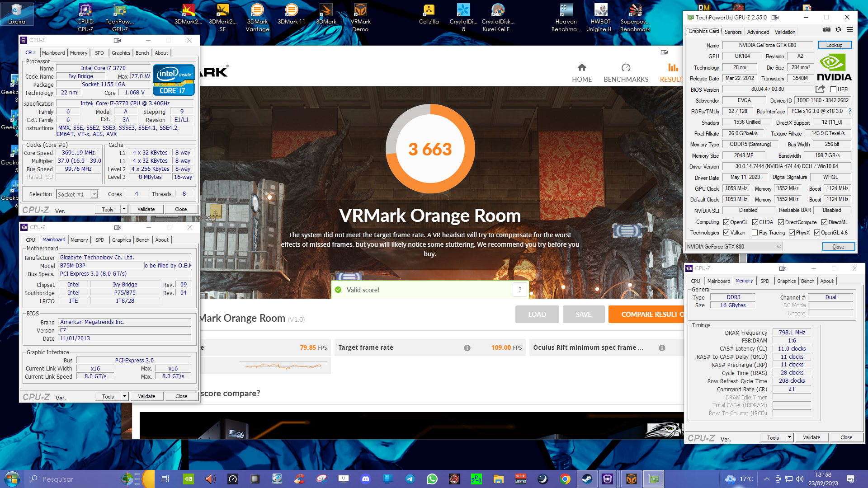Viewport: 868px width, 488px height.
Task: Click the Discord icon in the taskbar
Action: tap(366, 479)
